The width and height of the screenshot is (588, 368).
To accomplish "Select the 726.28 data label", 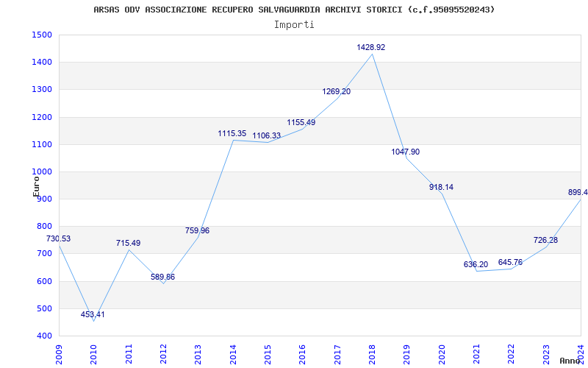I will (545, 240).
